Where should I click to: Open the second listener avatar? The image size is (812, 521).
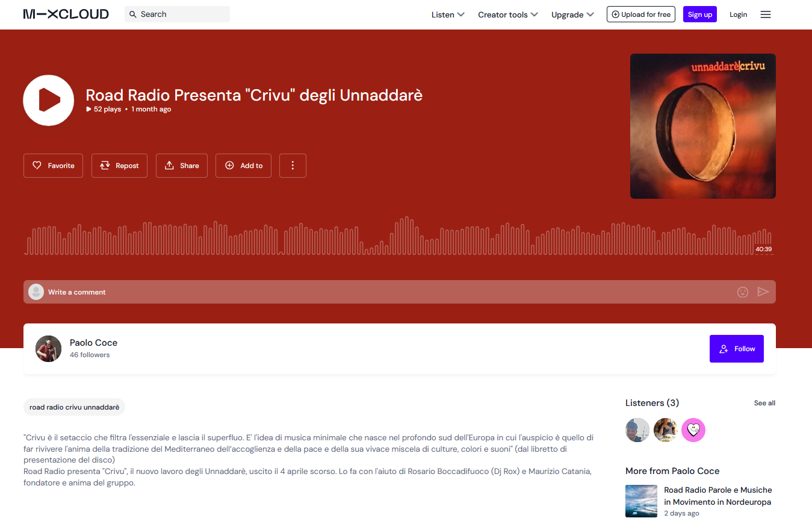coord(666,430)
